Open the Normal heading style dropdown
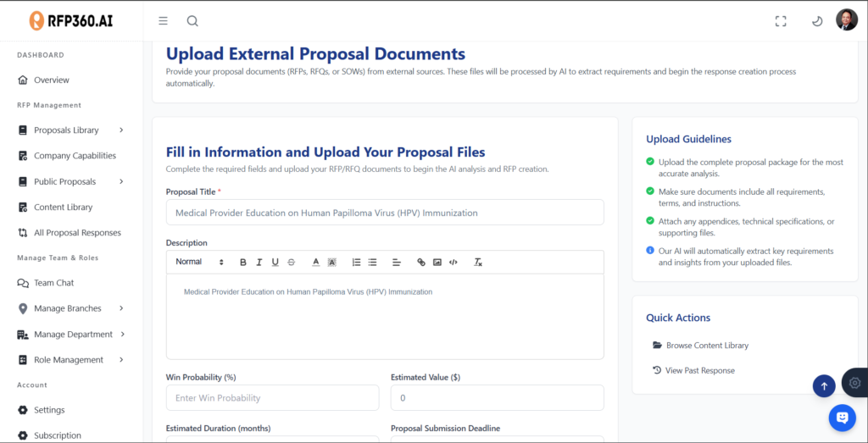 199,263
